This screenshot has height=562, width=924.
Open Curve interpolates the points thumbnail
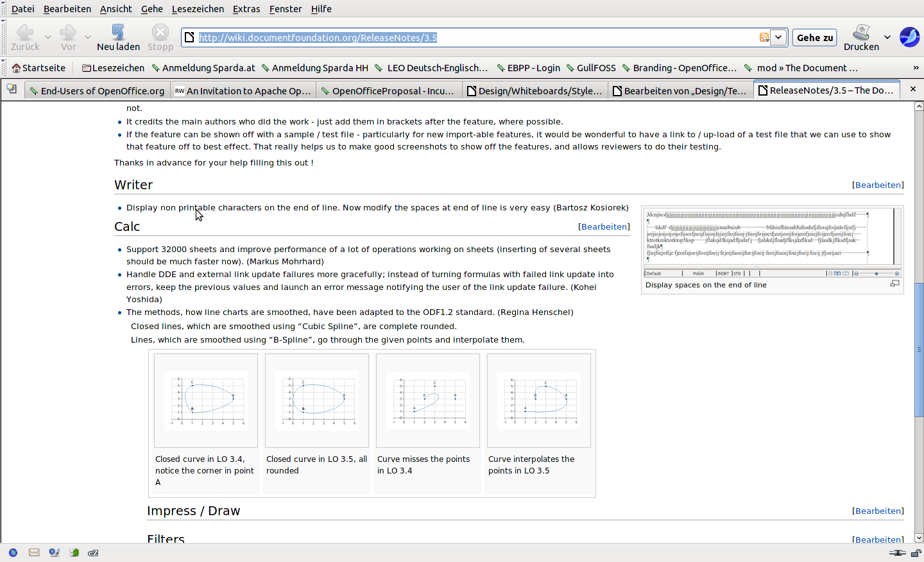(x=539, y=400)
